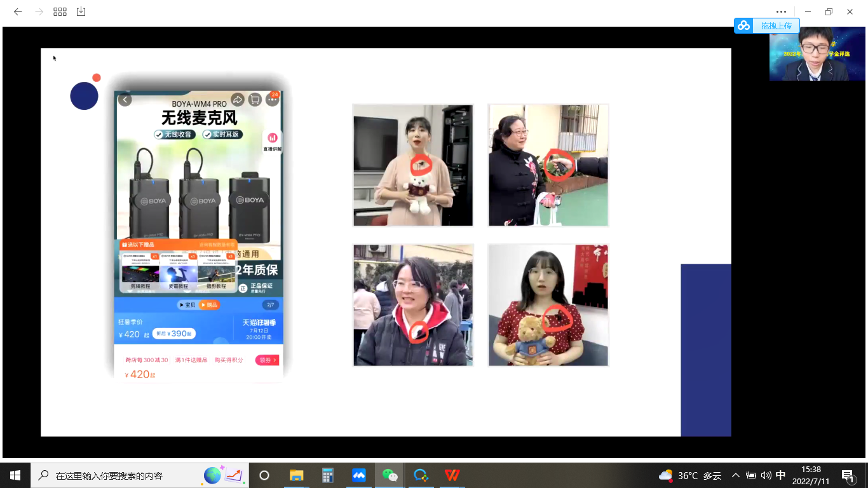Toggle the volume speaker icon

[766, 475]
